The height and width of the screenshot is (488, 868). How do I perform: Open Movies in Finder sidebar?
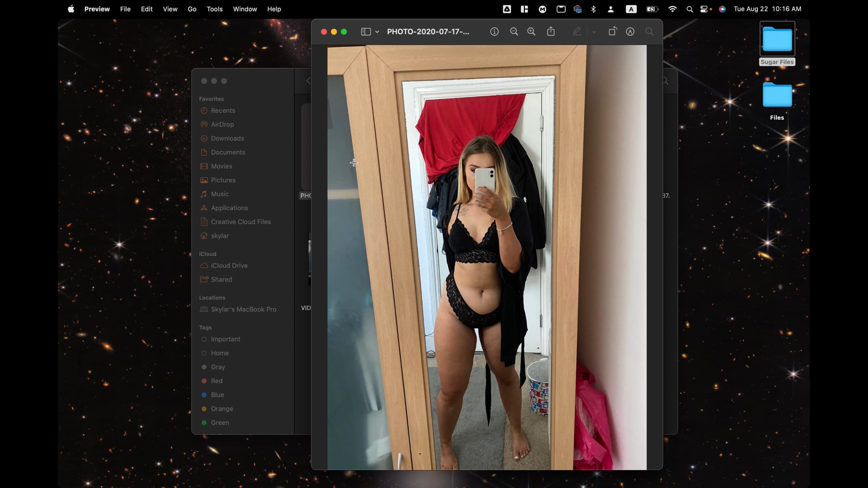pyautogui.click(x=222, y=166)
